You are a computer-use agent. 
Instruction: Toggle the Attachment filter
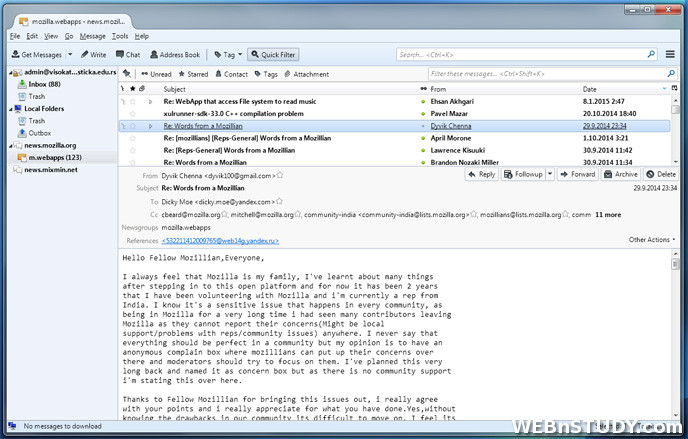pyautogui.click(x=306, y=74)
